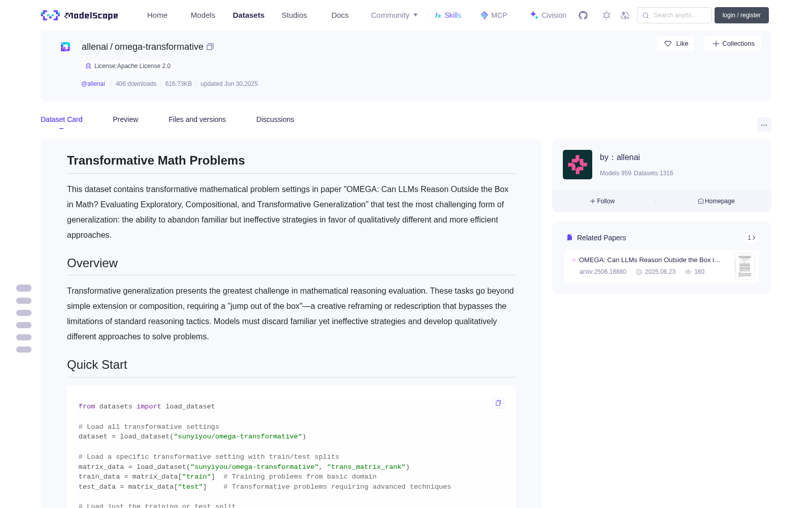This screenshot has width=812, height=508.
Task: Select the Dataset Card tab
Action: click(x=61, y=119)
